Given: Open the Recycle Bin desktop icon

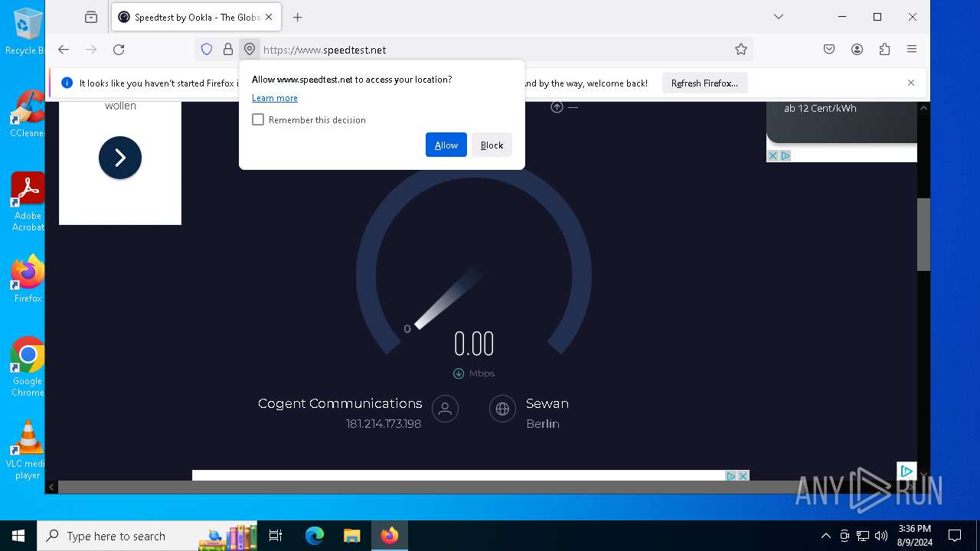Looking at the screenshot, I should 26,31.
